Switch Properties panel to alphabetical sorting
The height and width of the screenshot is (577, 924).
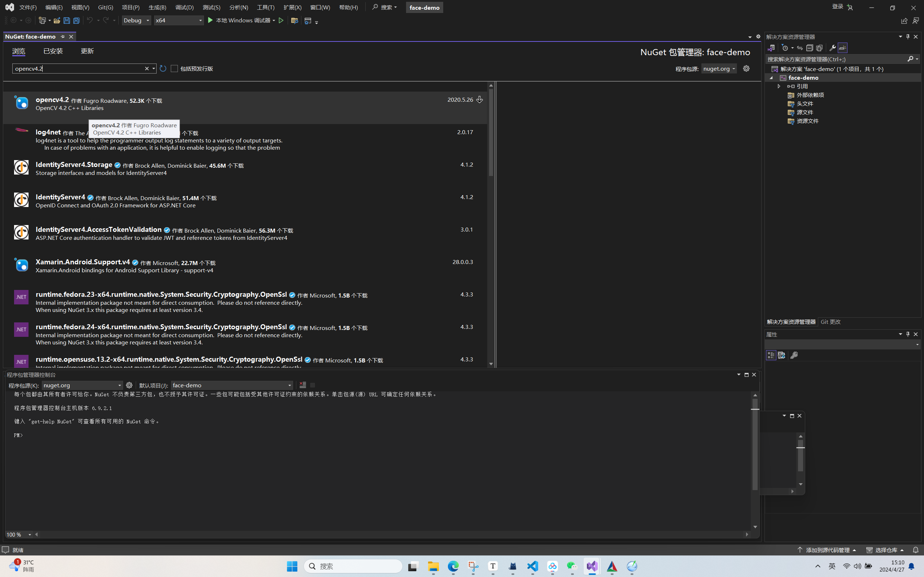781,355
